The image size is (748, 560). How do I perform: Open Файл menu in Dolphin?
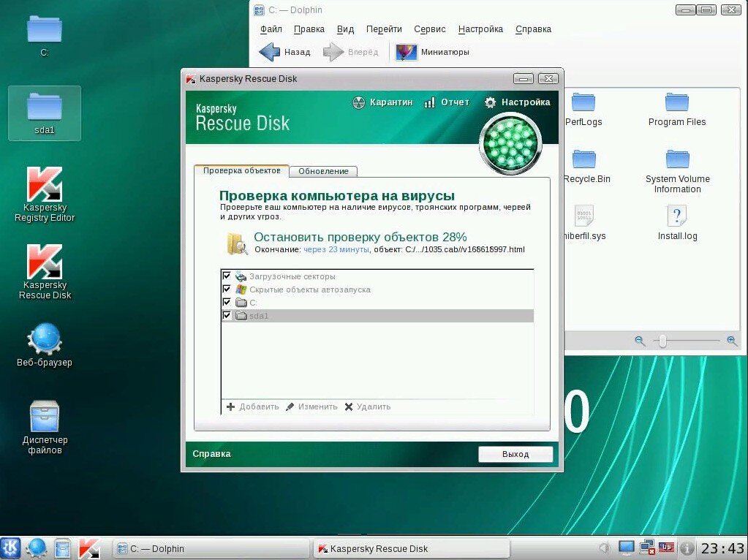271,29
